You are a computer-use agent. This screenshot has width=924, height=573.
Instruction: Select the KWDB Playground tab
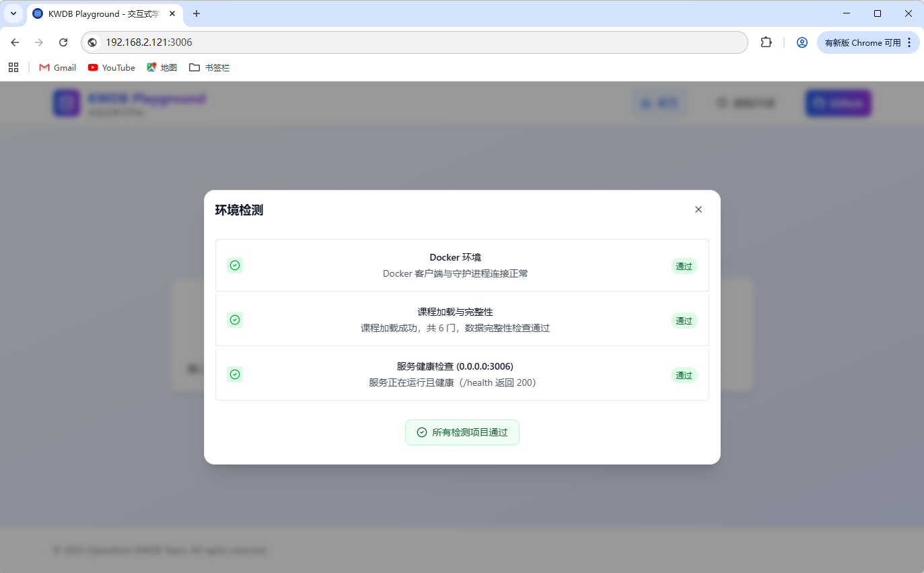[104, 13]
